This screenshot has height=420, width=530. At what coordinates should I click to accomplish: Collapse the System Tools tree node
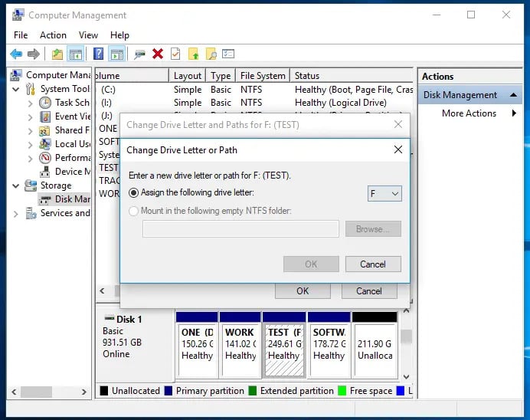[15, 89]
